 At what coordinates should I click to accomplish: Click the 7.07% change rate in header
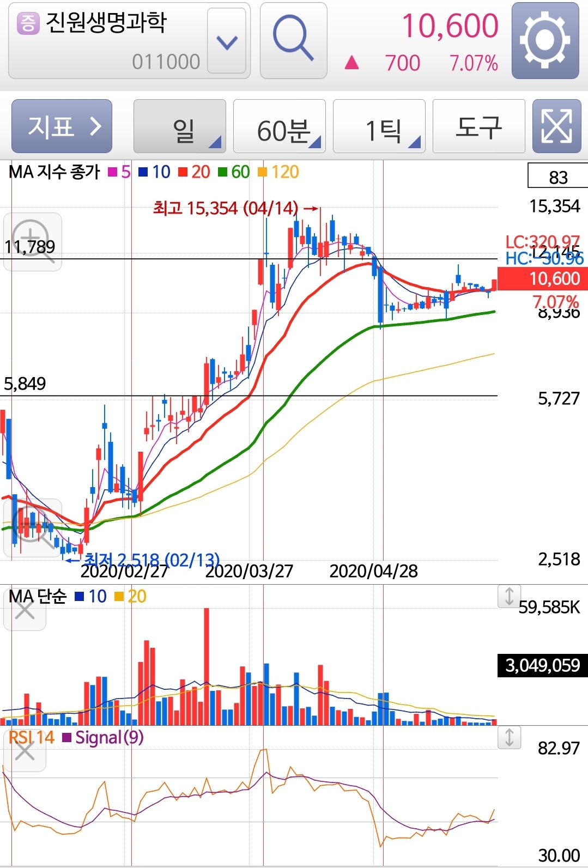(x=474, y=63)
